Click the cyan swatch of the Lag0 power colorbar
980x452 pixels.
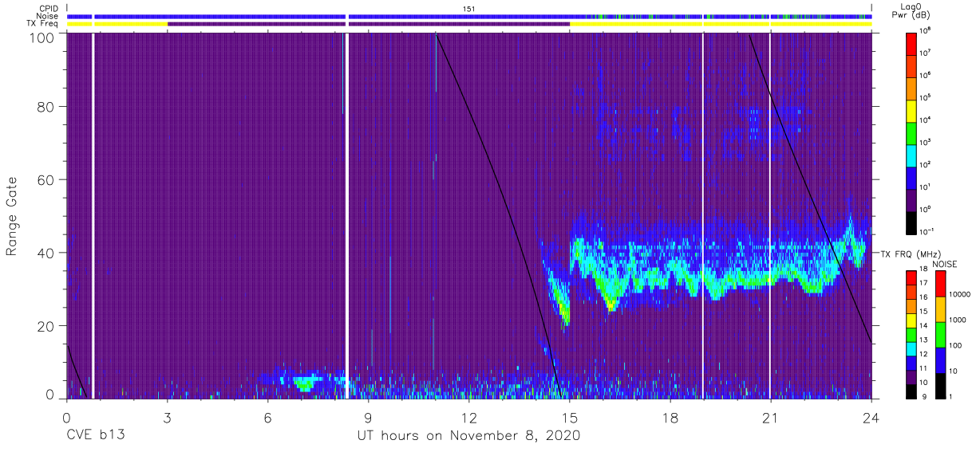coord(913,155)
